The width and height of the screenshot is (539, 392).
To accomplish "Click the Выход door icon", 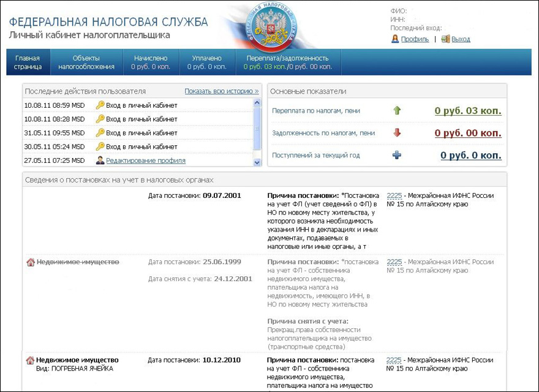I will 445,39.
